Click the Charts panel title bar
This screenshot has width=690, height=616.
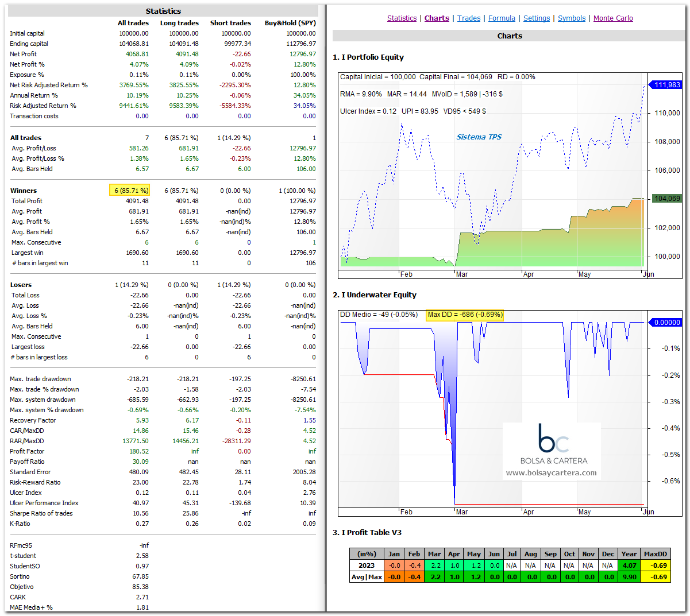510,36
